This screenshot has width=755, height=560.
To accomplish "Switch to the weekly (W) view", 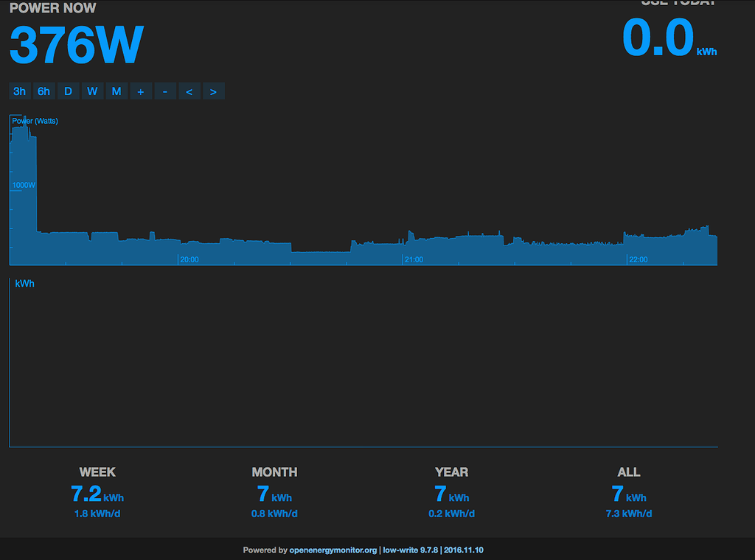I will (92, 91).
